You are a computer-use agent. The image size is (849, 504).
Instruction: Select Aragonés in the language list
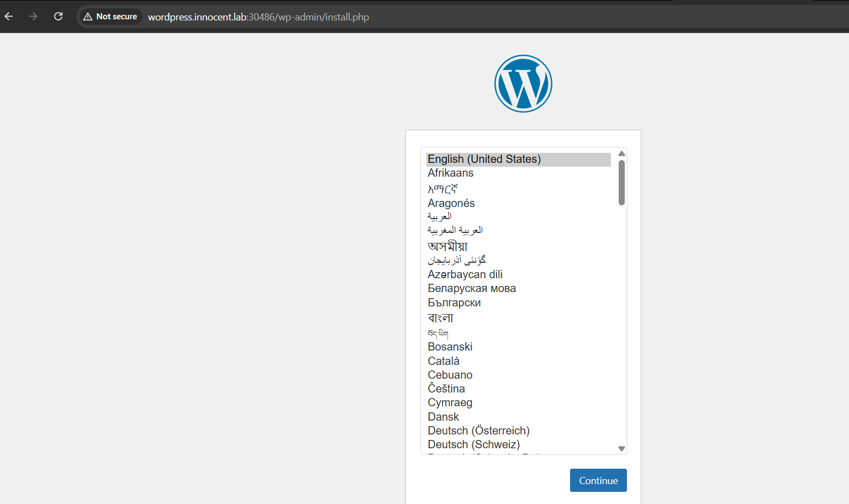[519, 203]
